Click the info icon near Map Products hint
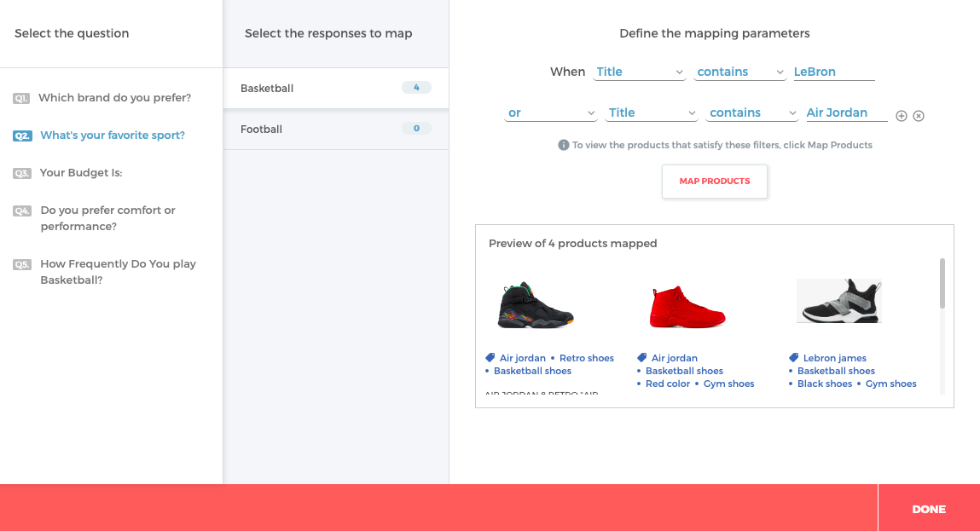Viewport: 980px width, 531px height. click(563, 145)
